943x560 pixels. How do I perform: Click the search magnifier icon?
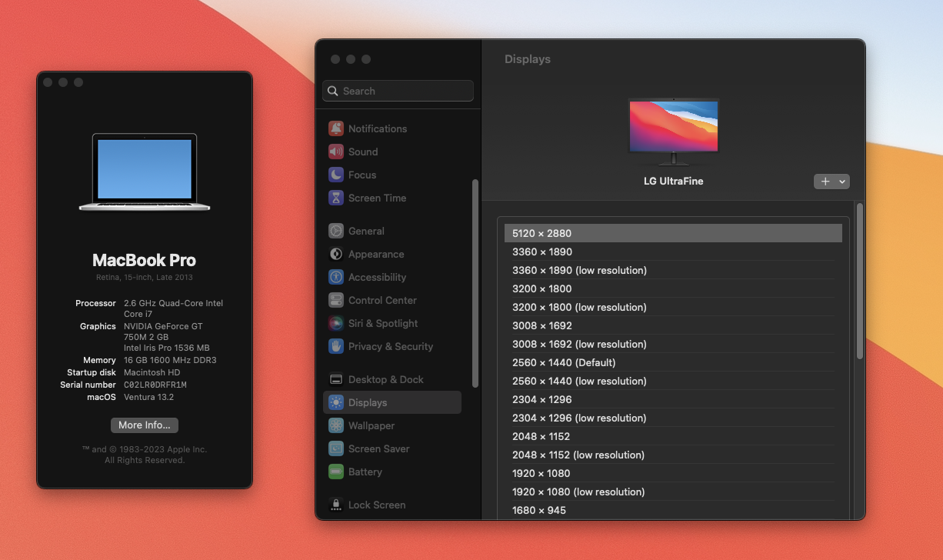click(333, 91)
